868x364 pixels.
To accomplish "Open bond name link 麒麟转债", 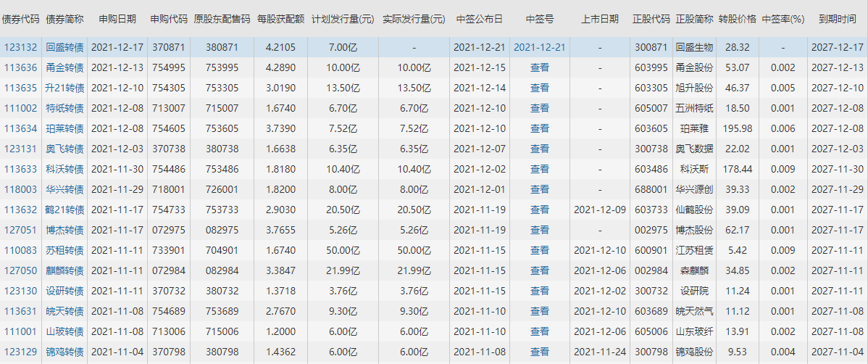I will pyautogui.click(x=64, y=270).
